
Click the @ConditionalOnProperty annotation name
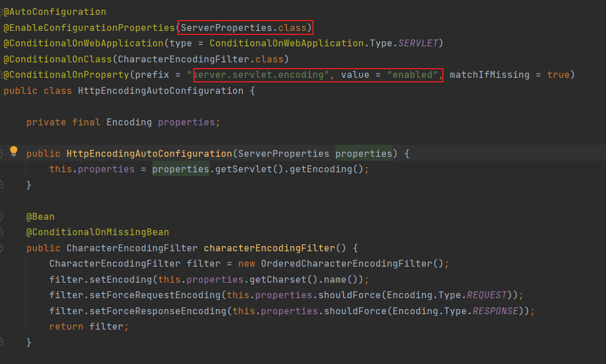coord(66,75)
